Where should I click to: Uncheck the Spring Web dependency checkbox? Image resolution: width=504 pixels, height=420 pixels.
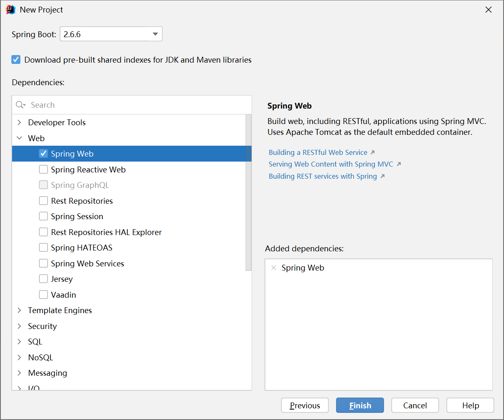[x=43, y=154]
